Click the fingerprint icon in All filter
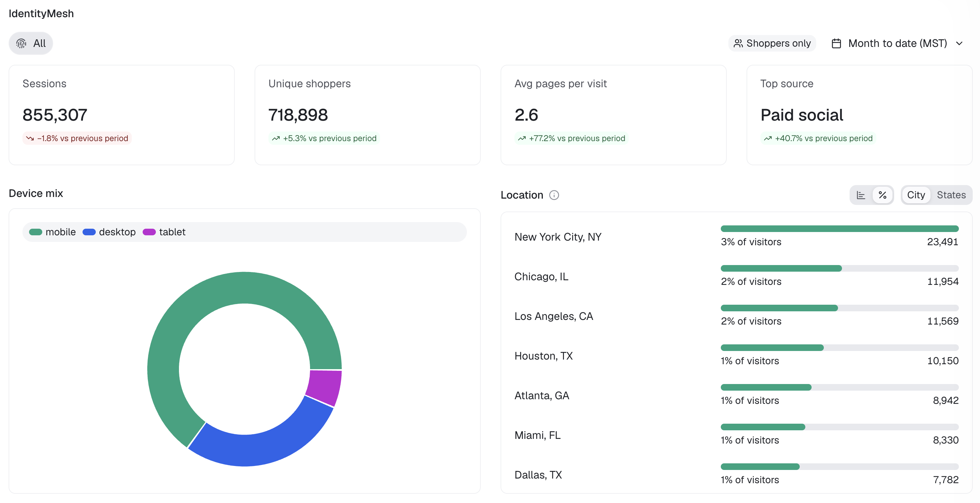 pyautogui.click(x=21, y=43)
